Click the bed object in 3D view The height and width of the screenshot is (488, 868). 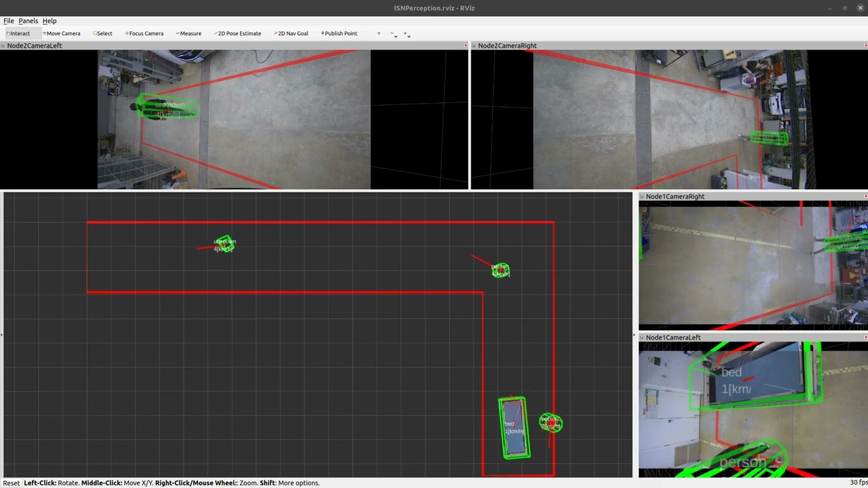pyautogui.click(x=514, y=428)
